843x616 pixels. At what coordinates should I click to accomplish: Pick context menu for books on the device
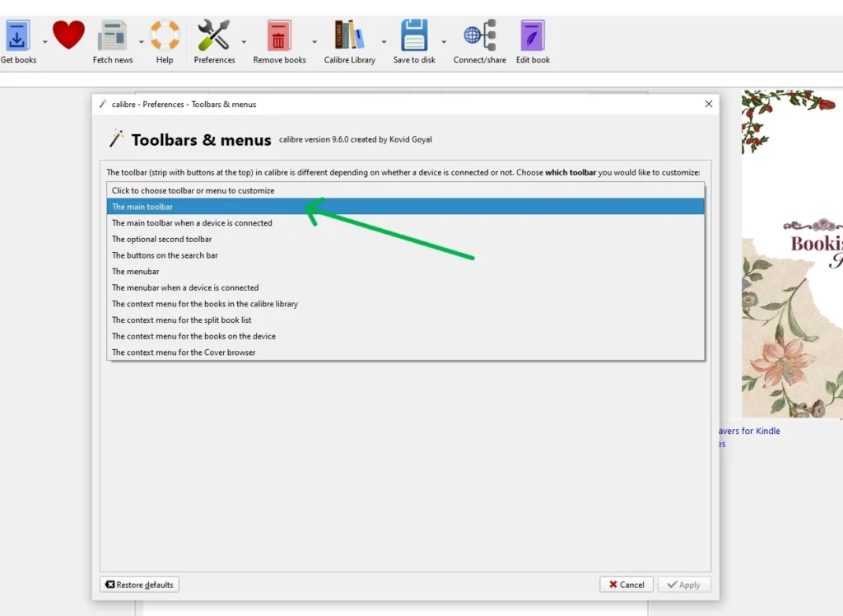point(405,336)
